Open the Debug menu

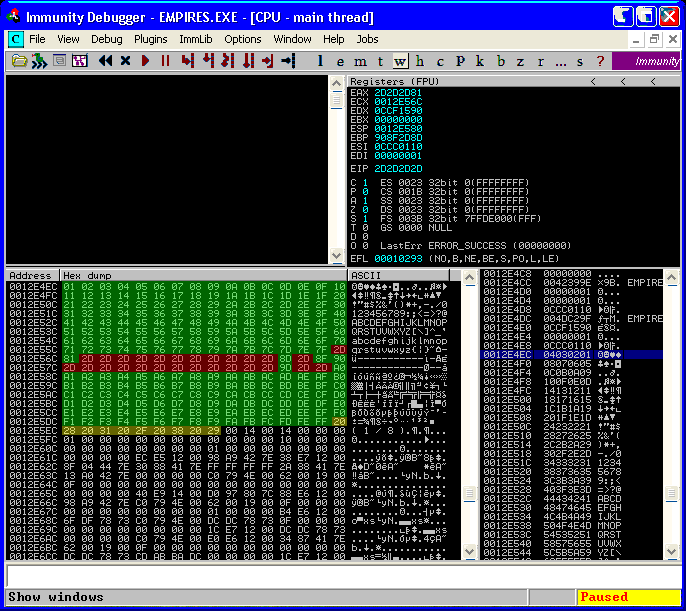point(107,39)
